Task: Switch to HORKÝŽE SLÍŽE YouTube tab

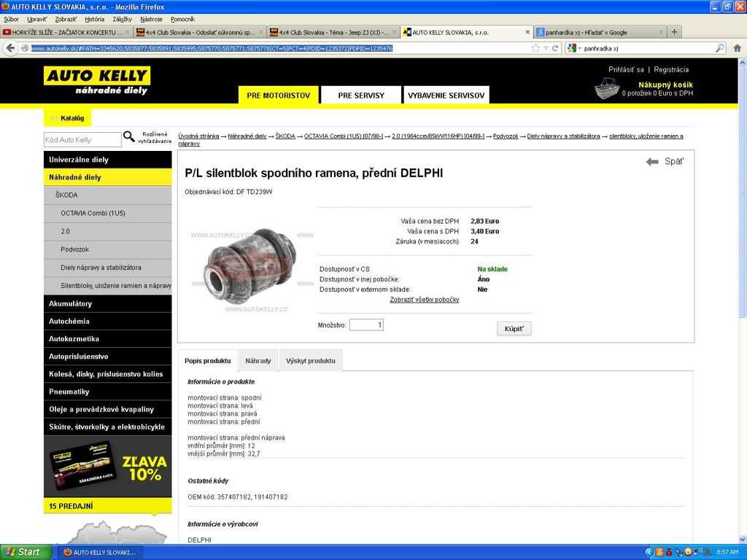Action: tap(66, 32)
